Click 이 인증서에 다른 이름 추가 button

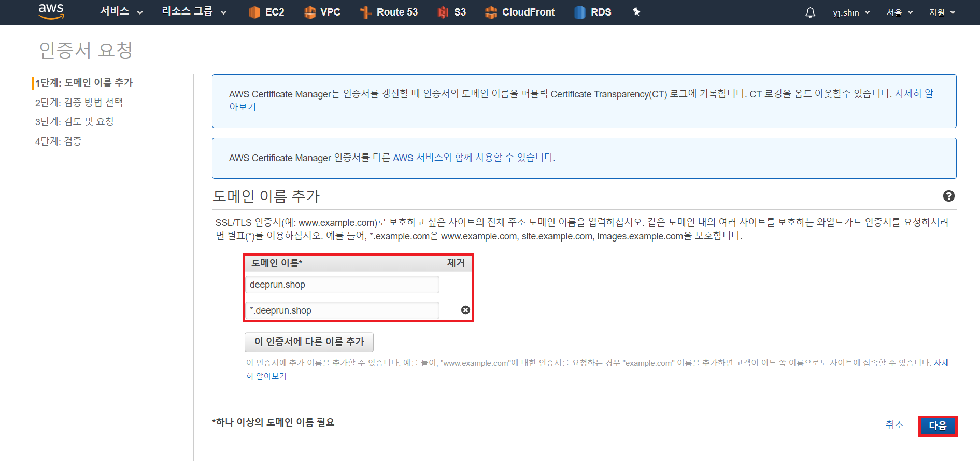coord(309,342)
